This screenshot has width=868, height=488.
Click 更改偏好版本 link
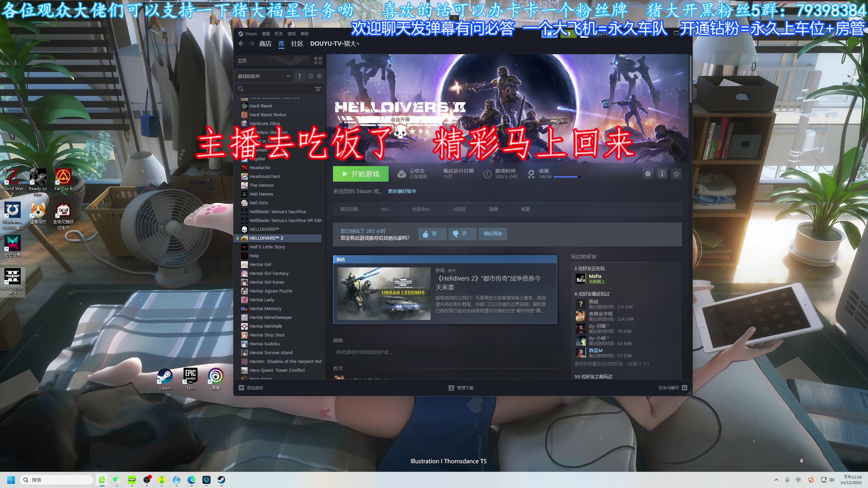click(402, 191)
